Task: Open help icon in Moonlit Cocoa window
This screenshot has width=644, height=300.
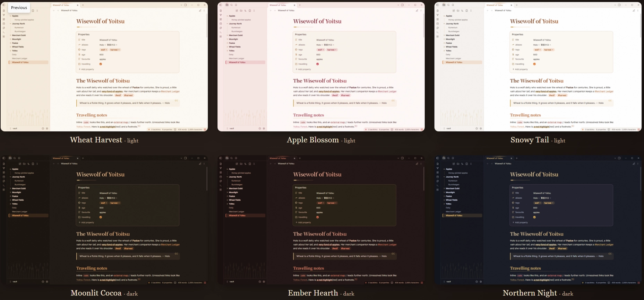Action: pyautogui.click(x=43, y=281)
